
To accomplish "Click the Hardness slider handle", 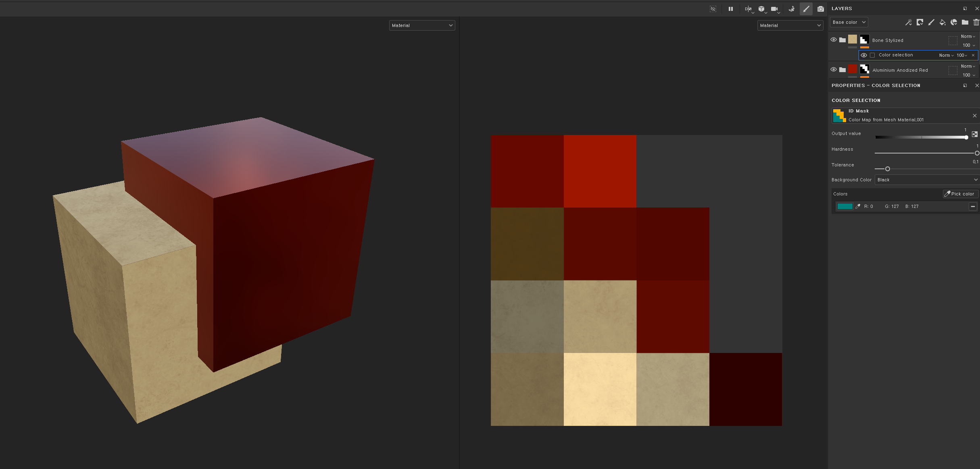I will pyautogui.click(x=977, y=153).
